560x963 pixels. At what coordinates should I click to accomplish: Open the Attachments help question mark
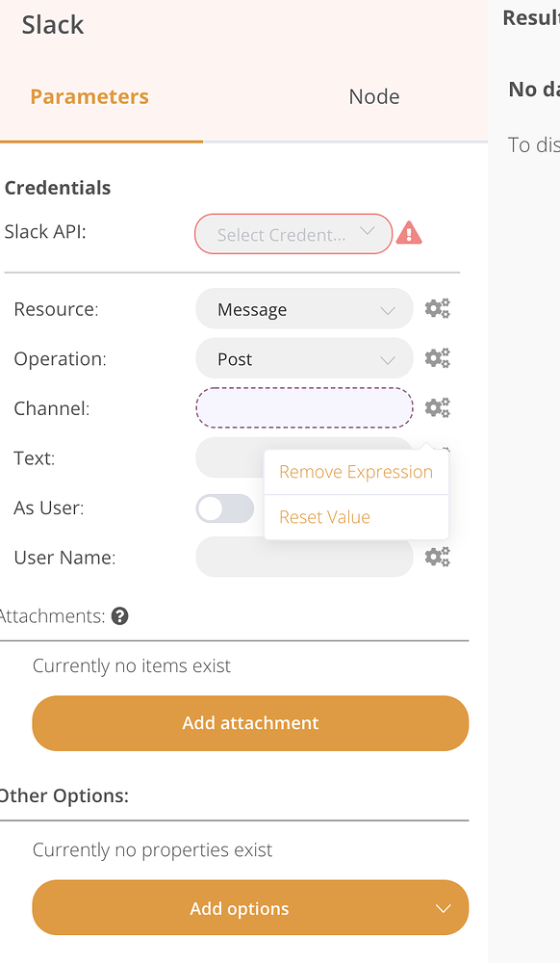119,615
